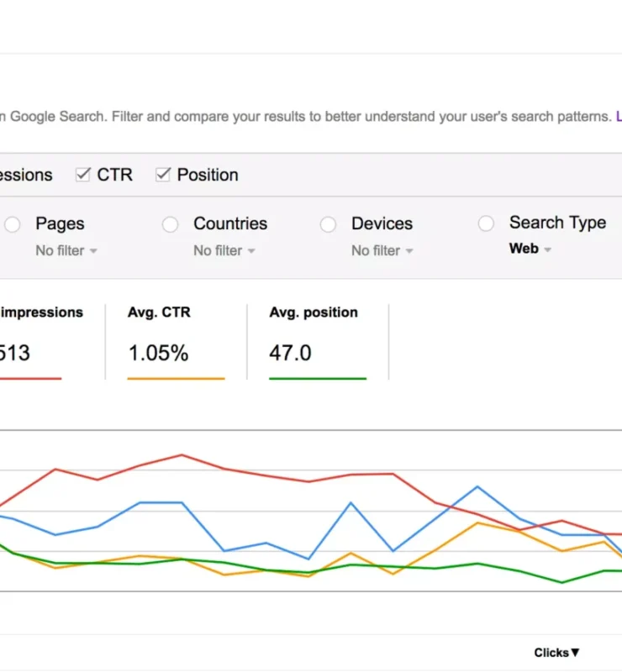622x672 pixels.
Task: Click the red line under impressions
Action: pos(30,379)
